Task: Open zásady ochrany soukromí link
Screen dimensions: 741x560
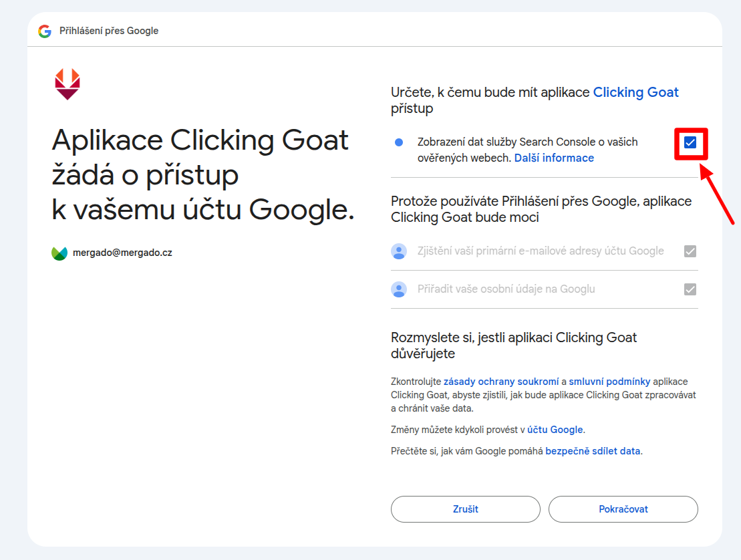Action: tap(501, 382)
